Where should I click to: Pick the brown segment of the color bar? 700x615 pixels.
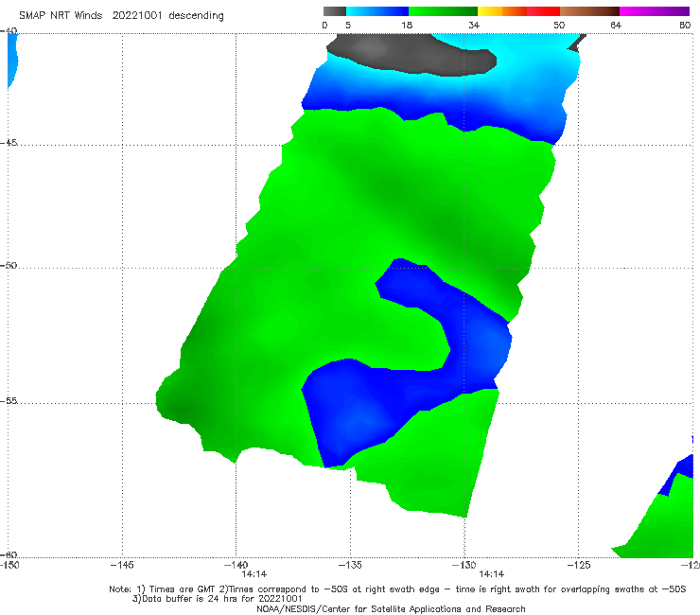click(589, 11)
